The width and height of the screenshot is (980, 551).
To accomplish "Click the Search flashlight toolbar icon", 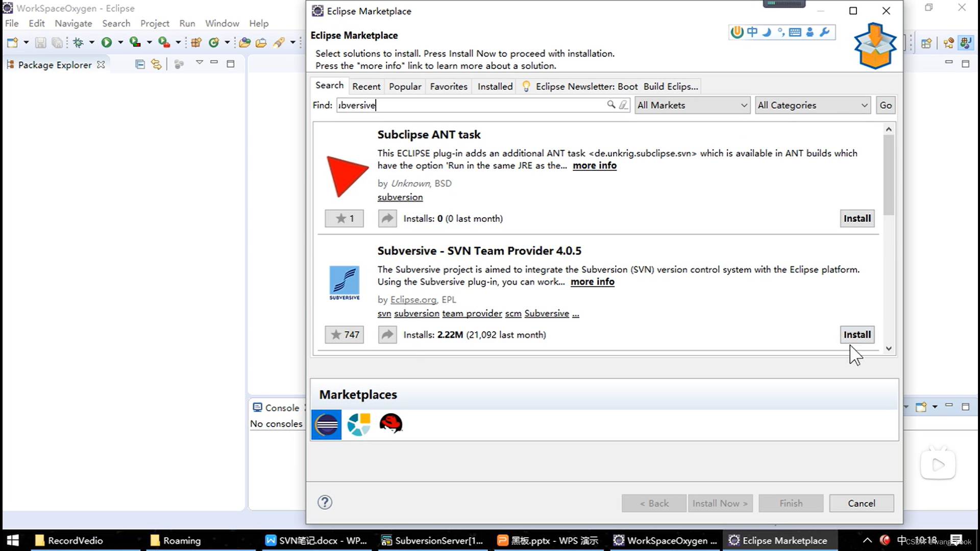I will click(279, 43).
